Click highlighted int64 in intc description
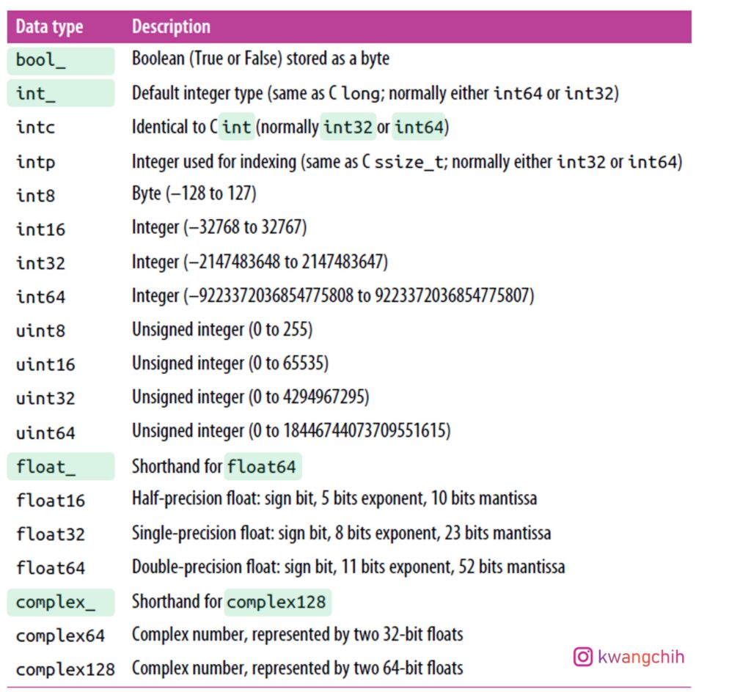 [x=419, y=128]
